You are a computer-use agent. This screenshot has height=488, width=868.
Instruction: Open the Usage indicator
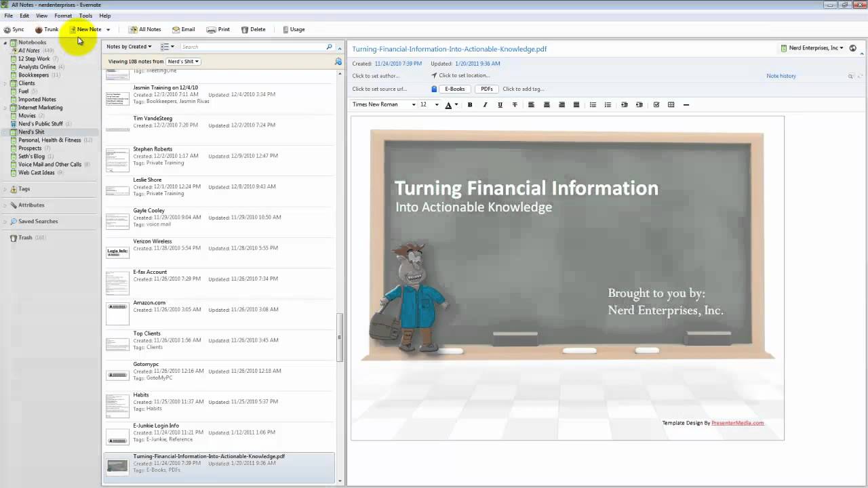[x=294, y=29]
